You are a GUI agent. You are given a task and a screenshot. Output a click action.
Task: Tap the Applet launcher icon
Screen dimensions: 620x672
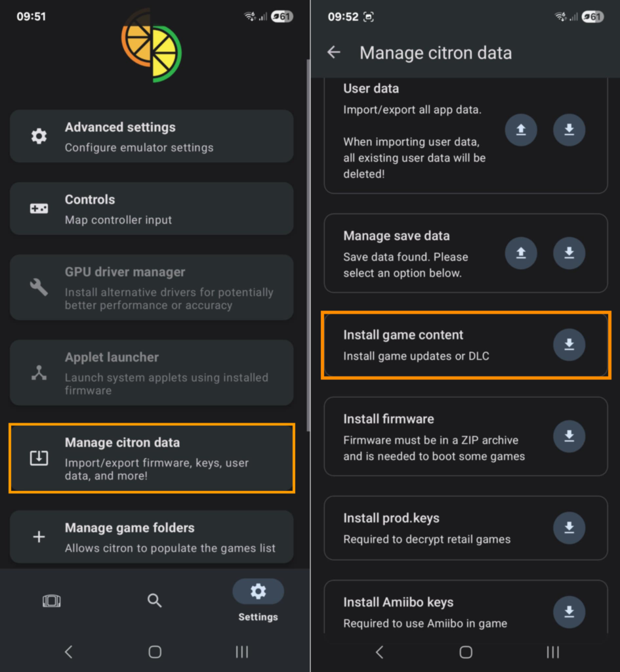38,372
